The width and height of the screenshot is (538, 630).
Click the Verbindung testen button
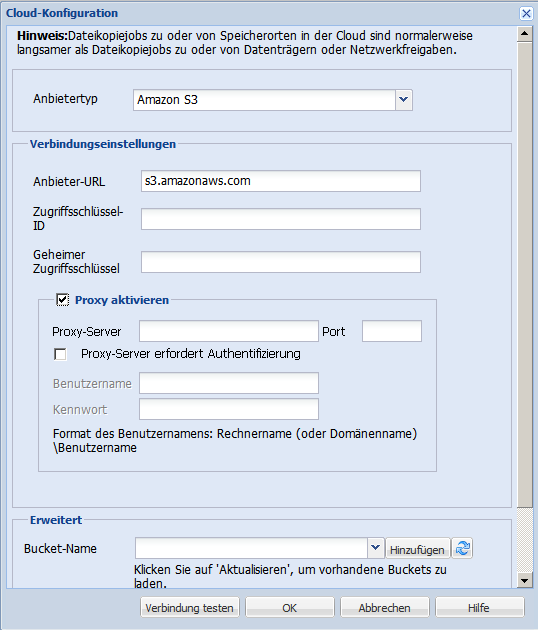point(190,608)
